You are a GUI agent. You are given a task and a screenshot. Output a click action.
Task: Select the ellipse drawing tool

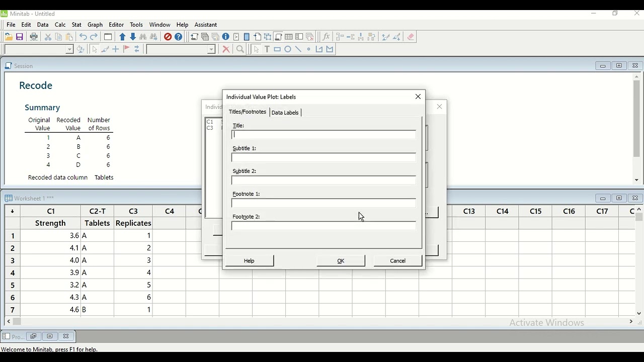(x=288, y=49)
